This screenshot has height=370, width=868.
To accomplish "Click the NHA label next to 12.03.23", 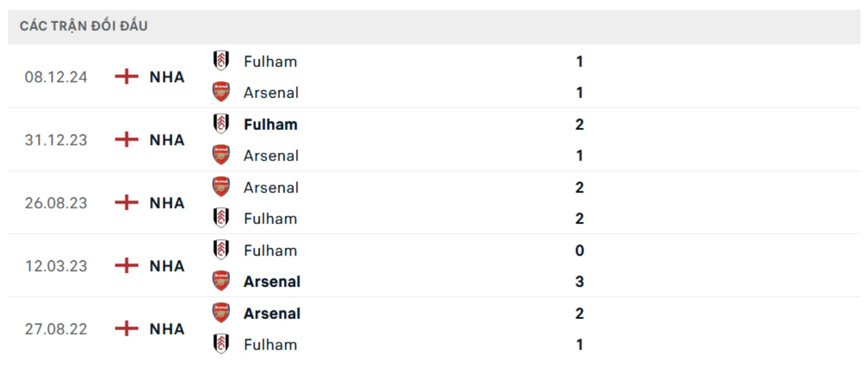I will [x=167, y=265].
